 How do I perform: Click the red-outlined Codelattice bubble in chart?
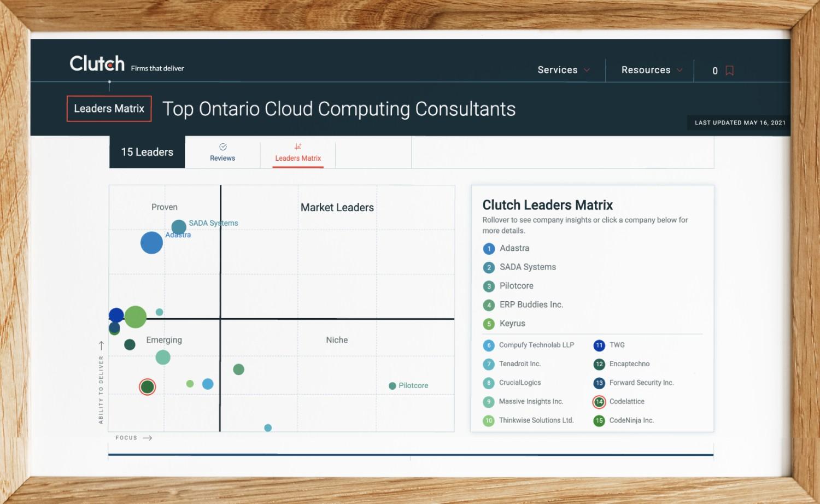[147, 387]
